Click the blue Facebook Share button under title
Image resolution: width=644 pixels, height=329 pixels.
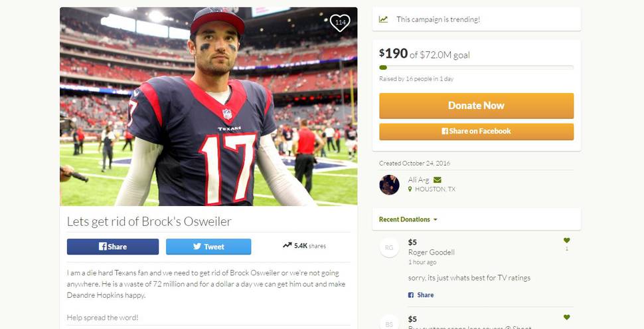[x=113, y=247]
